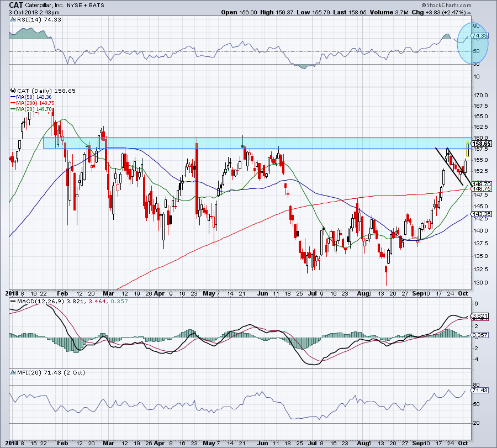
Task: Click the 143.36 moving average tag on the price axis
Action: [482, 214]
